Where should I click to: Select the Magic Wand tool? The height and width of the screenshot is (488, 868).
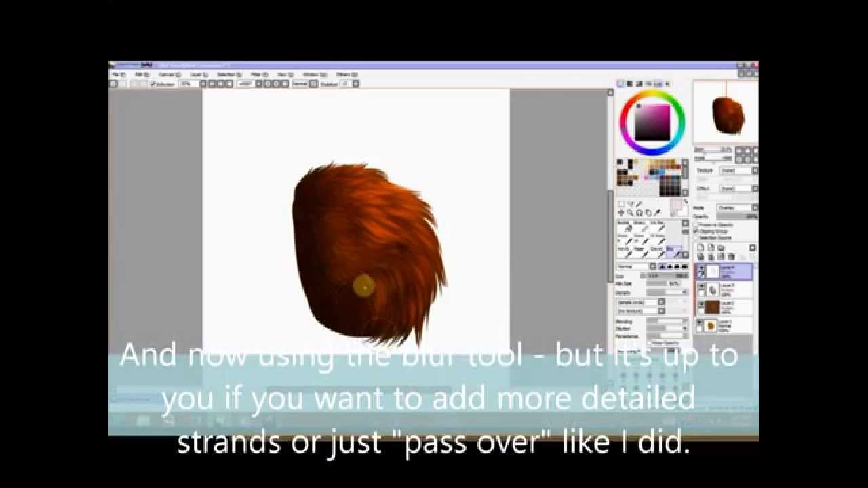(639, 204)
